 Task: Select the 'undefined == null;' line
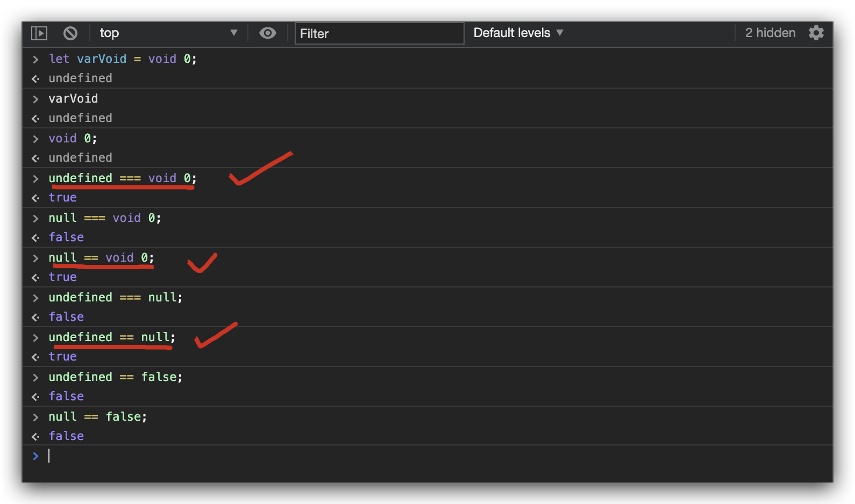coord(112,337)
